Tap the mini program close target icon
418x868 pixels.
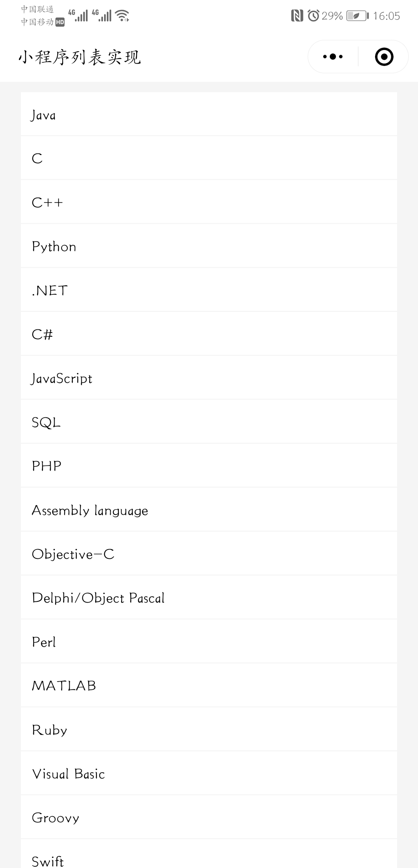pyautogui.click(x=384, y=57)
